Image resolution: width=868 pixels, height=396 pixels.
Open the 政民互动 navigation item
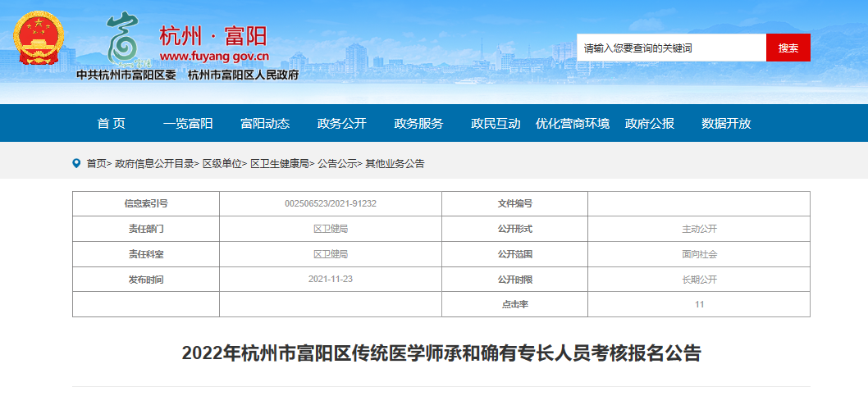point(496,124)
